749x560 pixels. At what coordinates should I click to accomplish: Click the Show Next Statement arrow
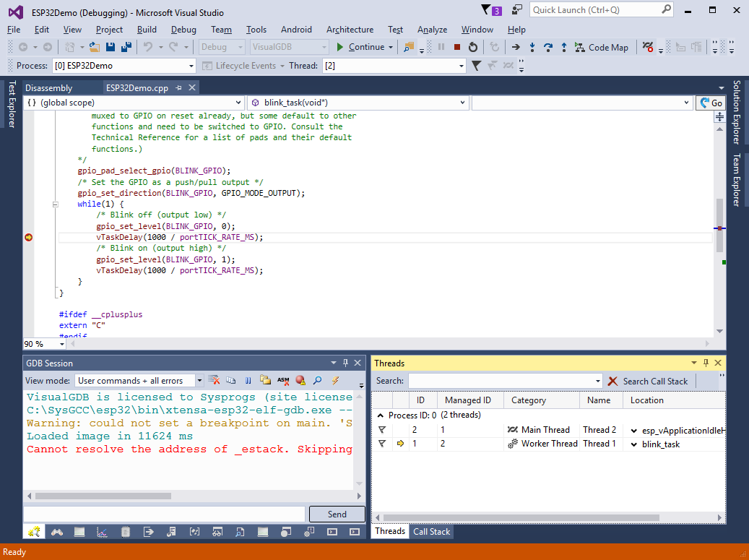pyautogui.click(x=516, y=47)
